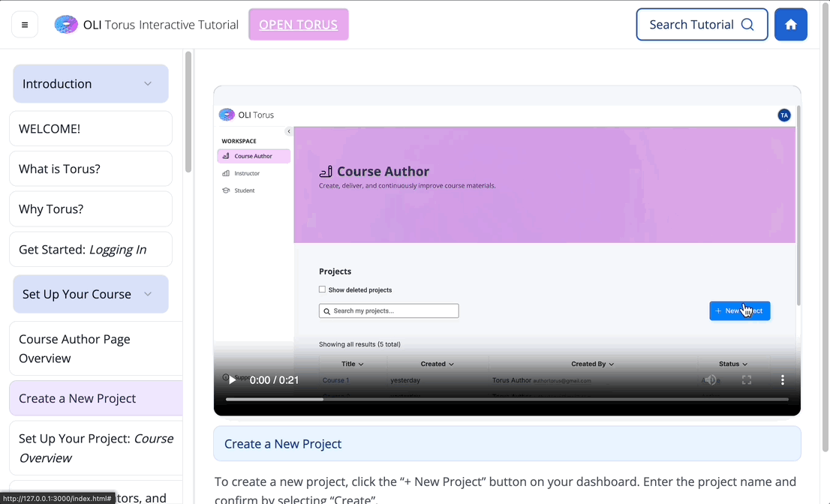Image resolution: width=830 pixels, height=504 pixels.
Task: Sort by Created column dropdown
Action: pyautogui.click(x=438, y=364)
